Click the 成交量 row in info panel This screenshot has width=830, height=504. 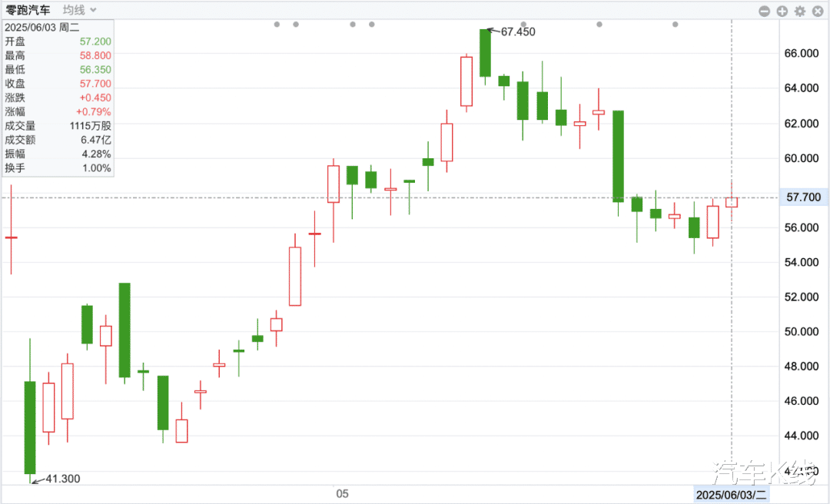tap(58, 126)
